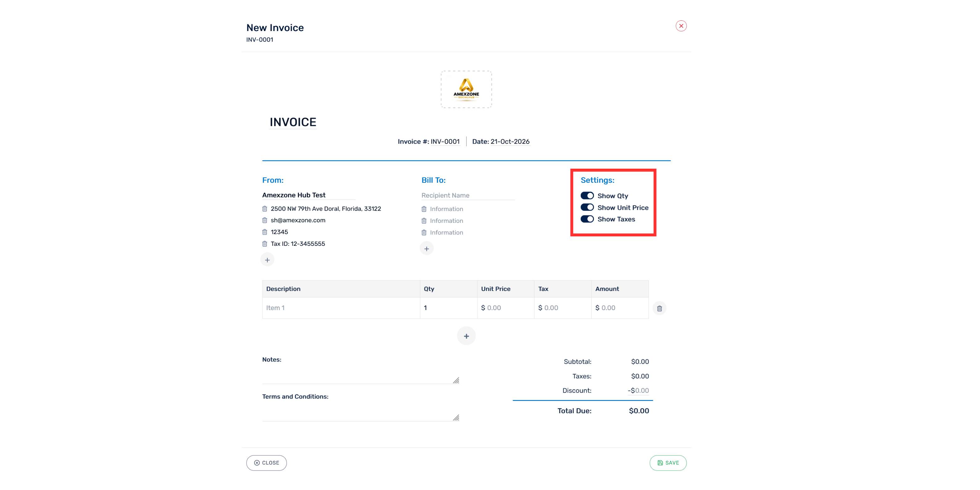
Task: Add a new item row to the table
Action: coord(466,336)
